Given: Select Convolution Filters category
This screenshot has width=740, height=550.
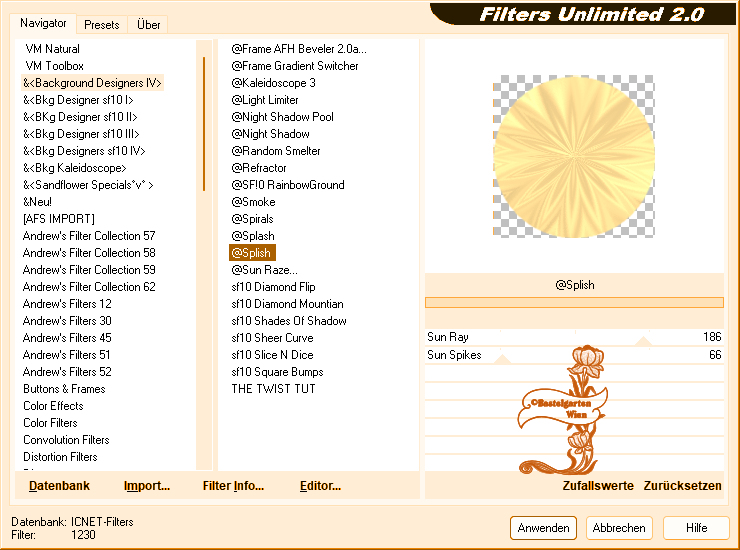Looking at the screenshot, I should [66, 440].
